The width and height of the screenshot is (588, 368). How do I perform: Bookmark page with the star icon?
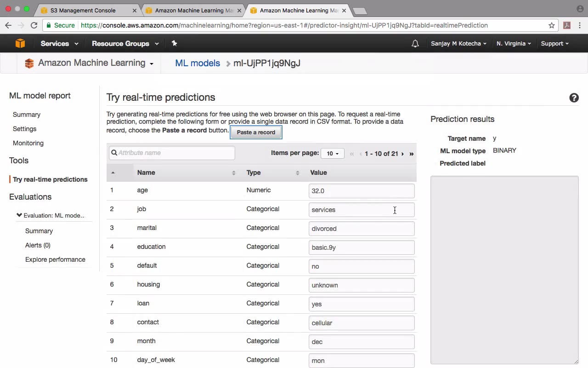552,25
